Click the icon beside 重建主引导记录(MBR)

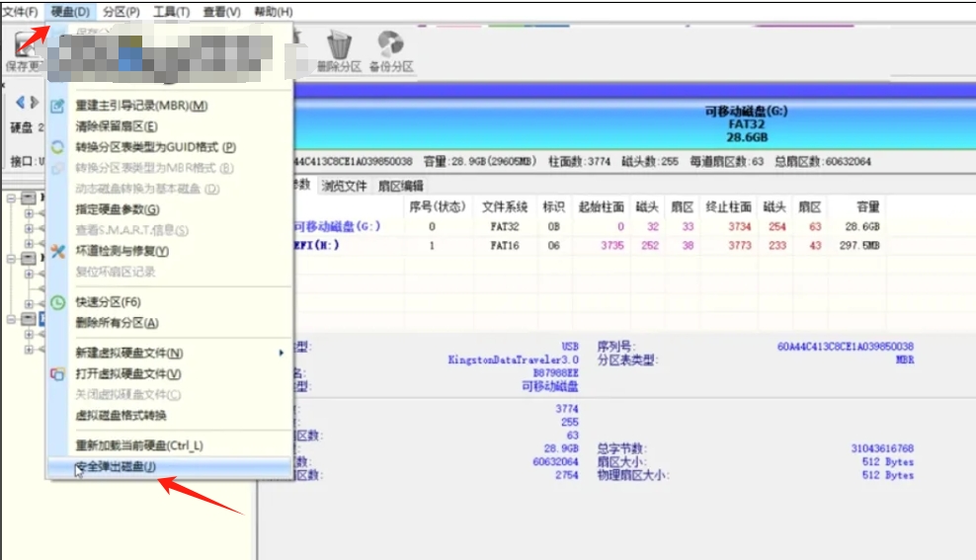(x=57, y=106)
